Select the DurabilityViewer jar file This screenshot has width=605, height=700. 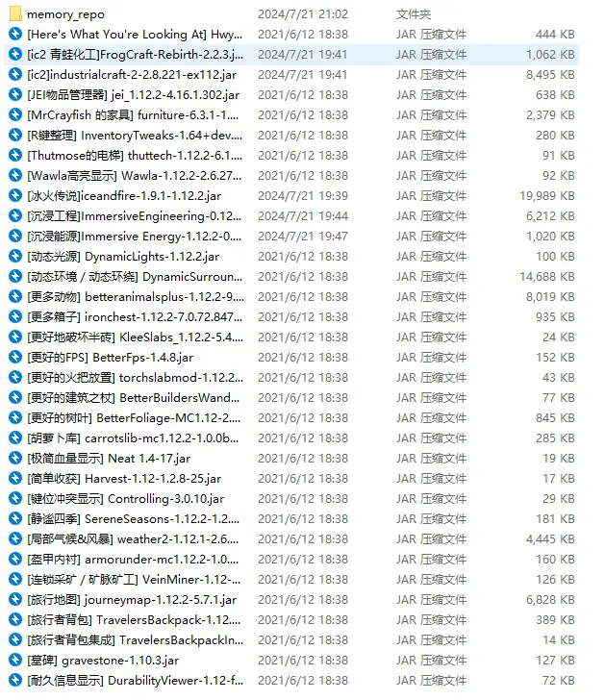point(135,680)
